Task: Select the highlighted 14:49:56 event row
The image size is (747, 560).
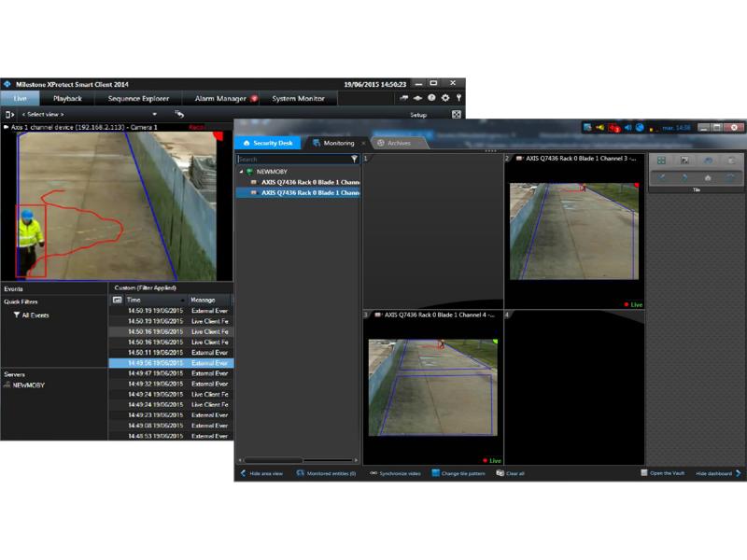Action: coord(171,363)
